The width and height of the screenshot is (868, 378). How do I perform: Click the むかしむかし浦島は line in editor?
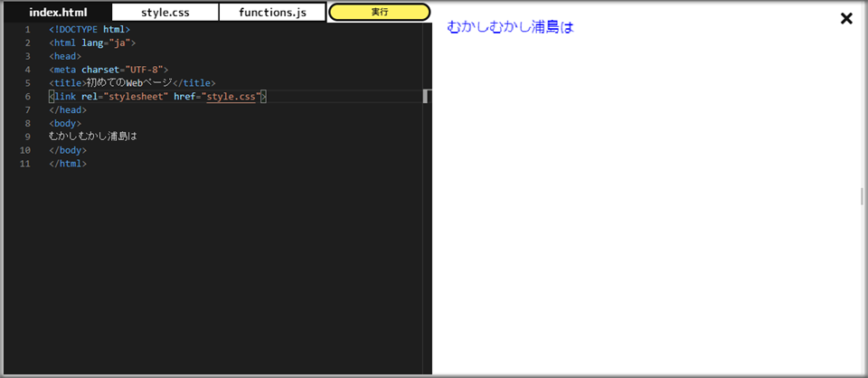point(92,137)
